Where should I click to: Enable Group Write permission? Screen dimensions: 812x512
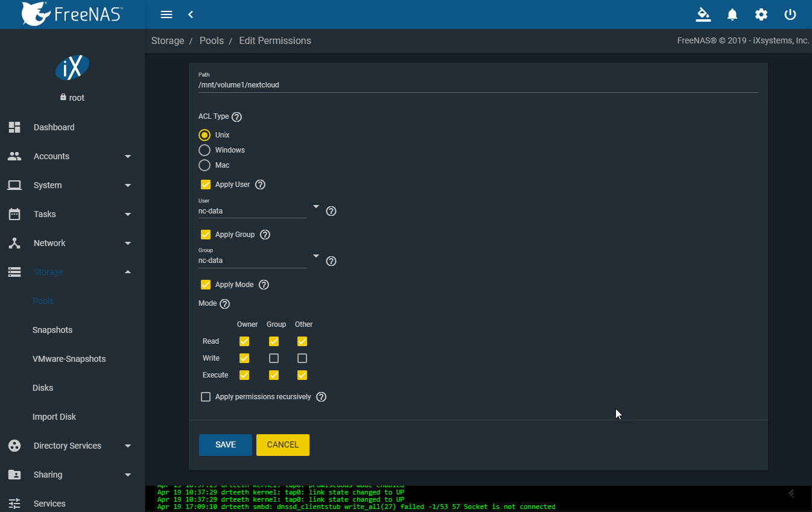(x=274, y=358)
